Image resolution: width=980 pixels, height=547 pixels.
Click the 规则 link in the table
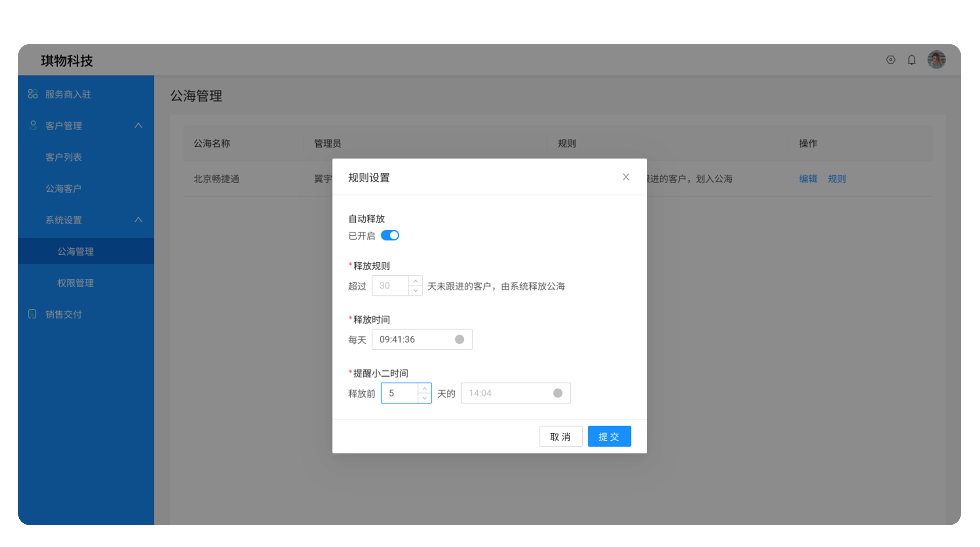[x=836, y=179]
